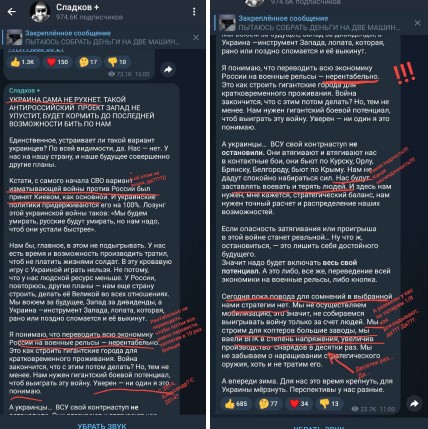The height and width of the screenshot is (429, 428).
Task: Tap УБРАТЬ ЗВУК button on left
Action: (x=102, y=426)
